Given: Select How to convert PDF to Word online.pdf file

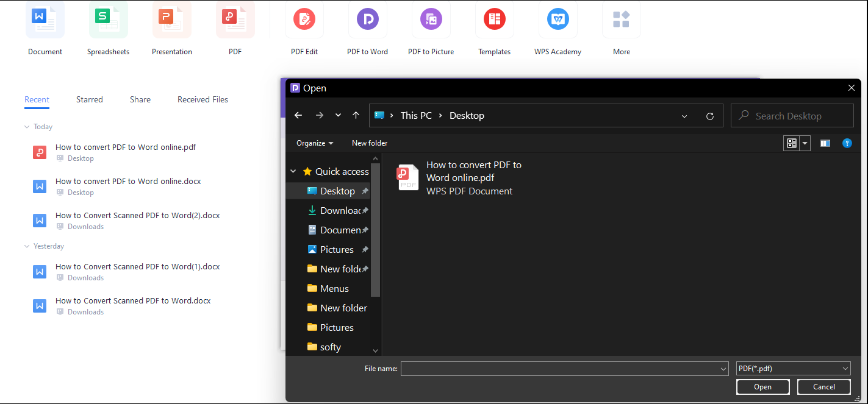Looking at the screenshot, I should click(460, 177).
